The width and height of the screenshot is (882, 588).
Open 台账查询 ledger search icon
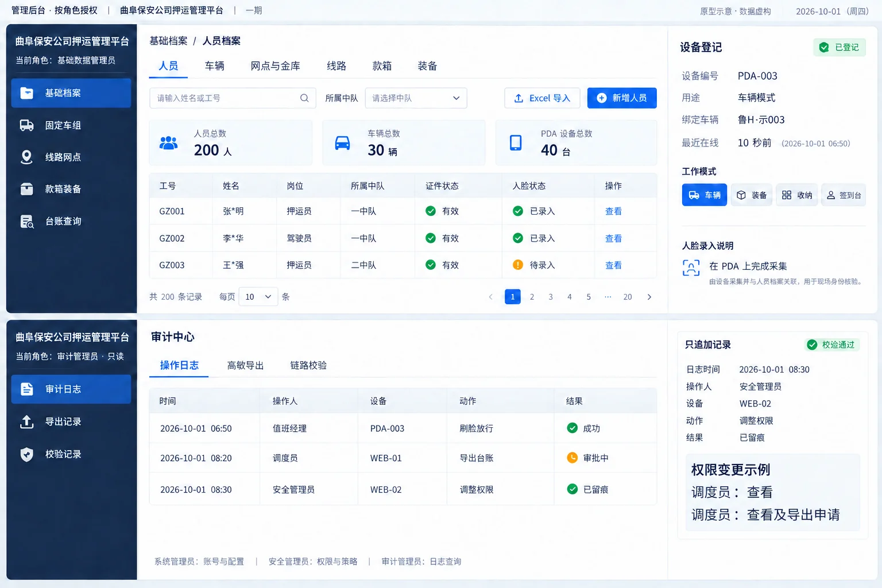pos(27,222)
